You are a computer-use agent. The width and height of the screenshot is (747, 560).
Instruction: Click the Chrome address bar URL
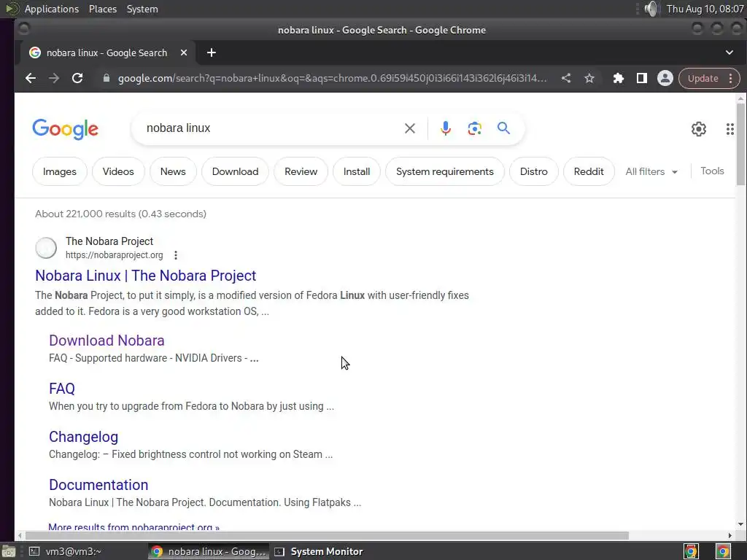[x=332, y=78]
